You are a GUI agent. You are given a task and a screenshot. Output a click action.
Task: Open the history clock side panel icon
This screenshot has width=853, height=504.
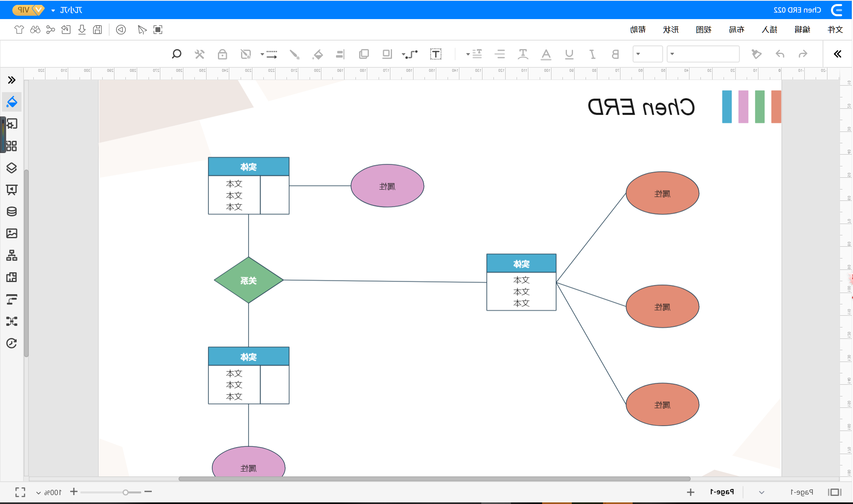pos(12,343)
